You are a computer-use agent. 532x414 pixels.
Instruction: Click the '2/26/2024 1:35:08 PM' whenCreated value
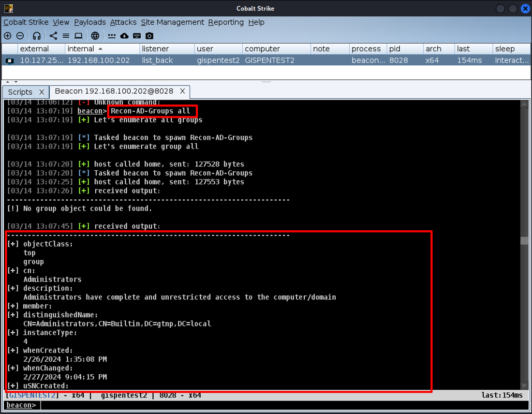65,359
